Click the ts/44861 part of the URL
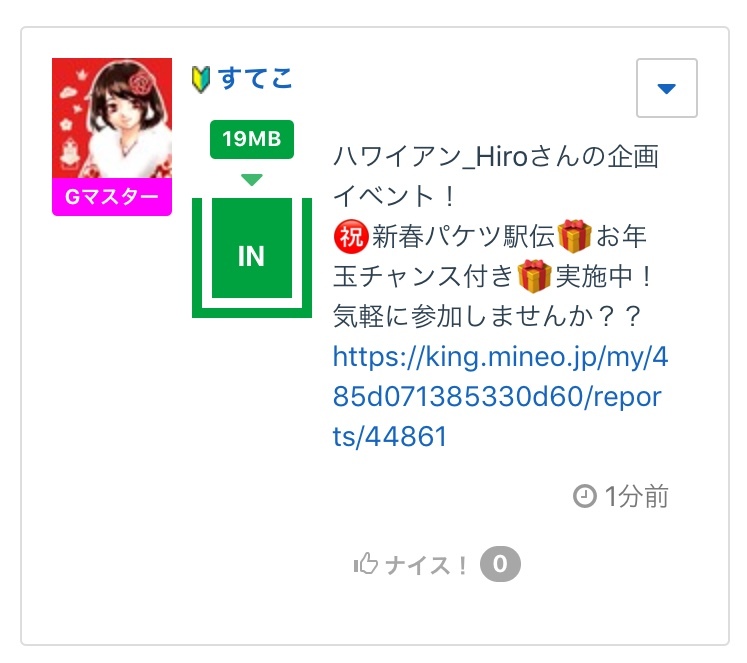 [390, 436]
